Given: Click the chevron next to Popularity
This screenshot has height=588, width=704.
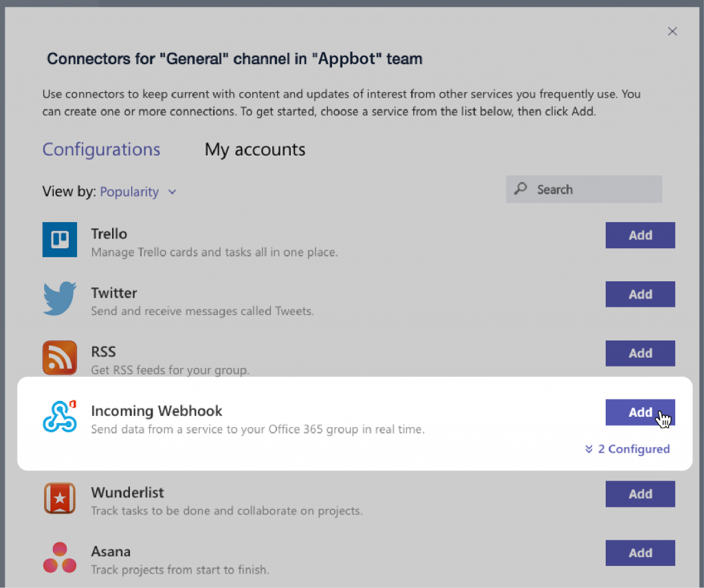Looking at the screenshot, I should click(171, 193).
